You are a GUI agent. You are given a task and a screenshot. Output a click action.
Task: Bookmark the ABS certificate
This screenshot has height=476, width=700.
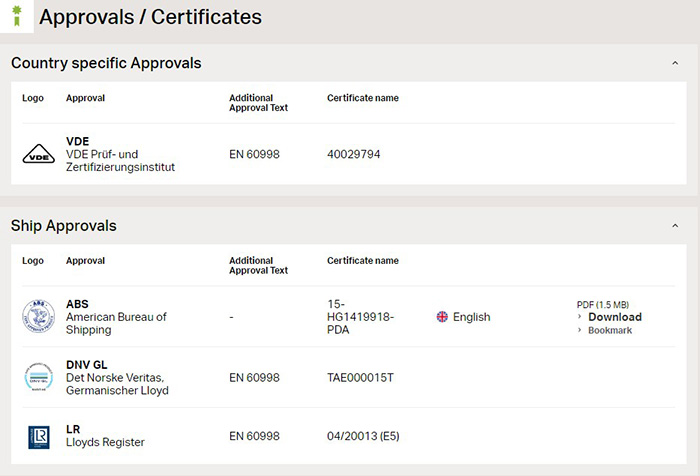610,330
